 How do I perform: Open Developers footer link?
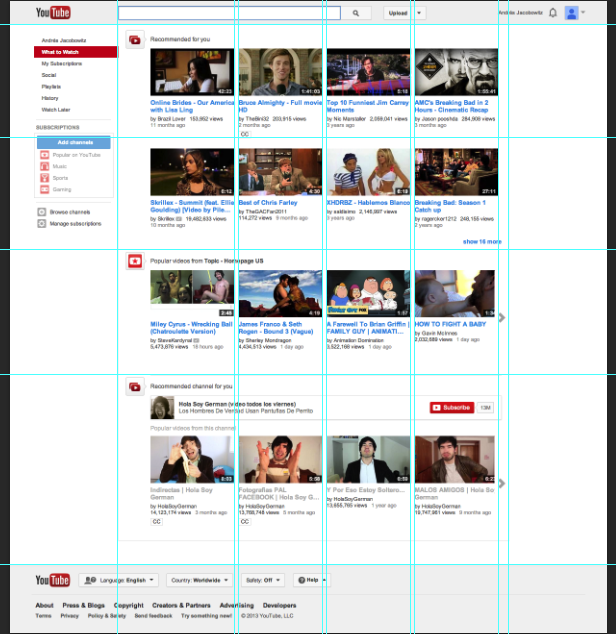279,605
